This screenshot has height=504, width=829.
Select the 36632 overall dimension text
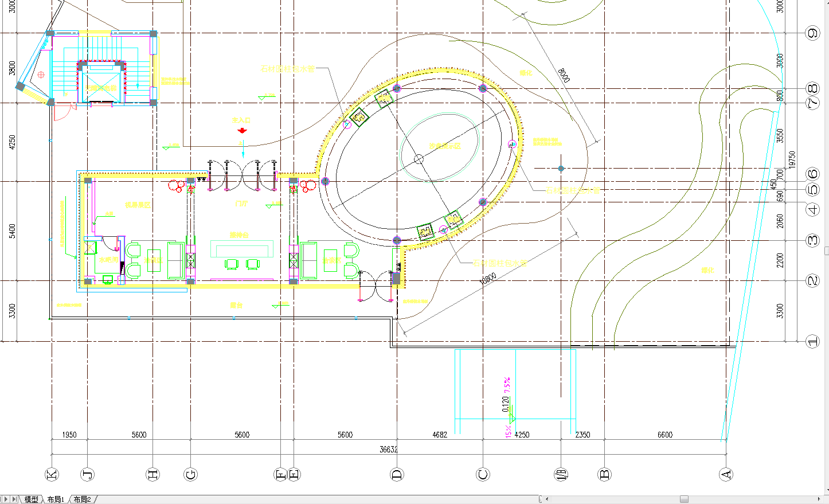tap(388, 450)
